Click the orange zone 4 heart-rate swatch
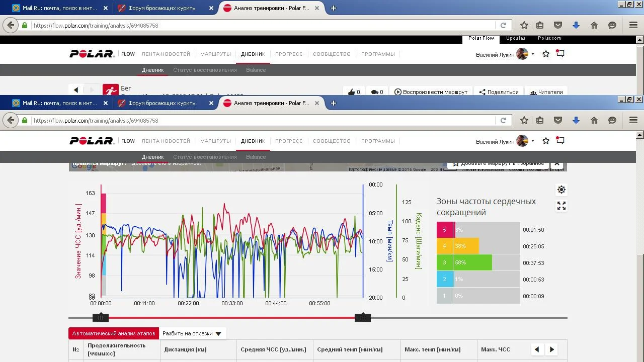The height and width of the screenshot is (362, 644). coord(445,246)
